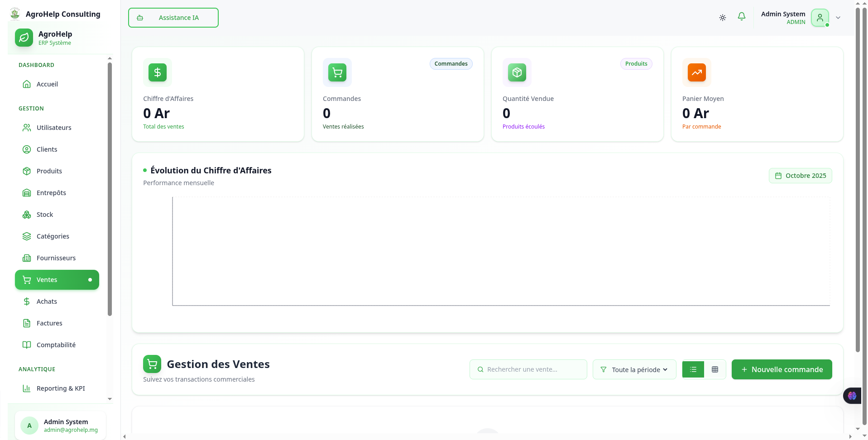Select Clients in the Gestion menu
The width and height of the screenshot is (868, 440).
pyautogui.click(x=47, y=149)
